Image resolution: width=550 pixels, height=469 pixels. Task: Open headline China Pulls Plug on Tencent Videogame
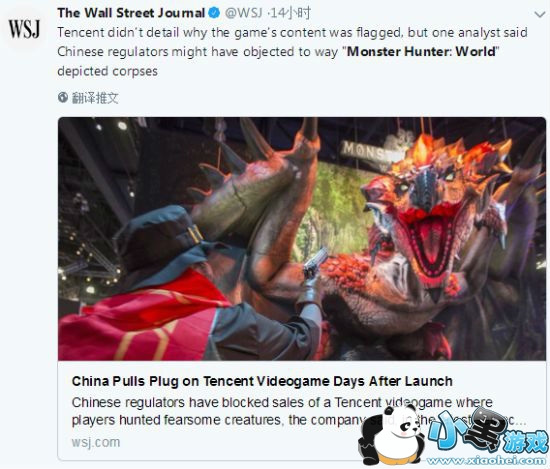coord(262,381)
